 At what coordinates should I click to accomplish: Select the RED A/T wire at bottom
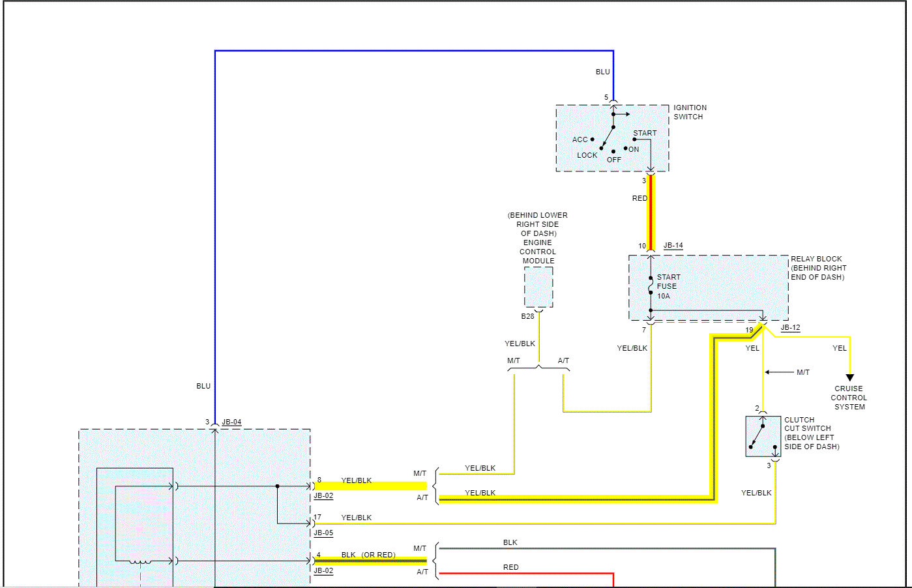pyautogui.click(x=527, y=574)
